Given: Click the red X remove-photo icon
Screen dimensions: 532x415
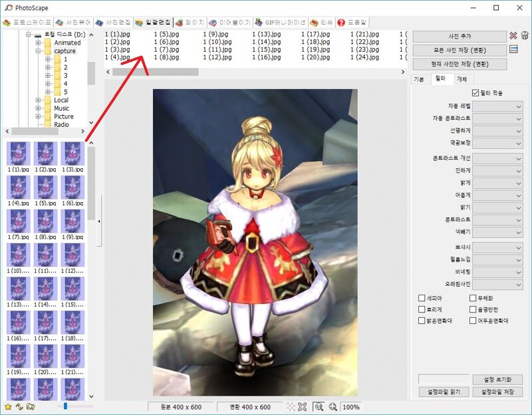Looking at the screenshot, I should tap(513, 36).
